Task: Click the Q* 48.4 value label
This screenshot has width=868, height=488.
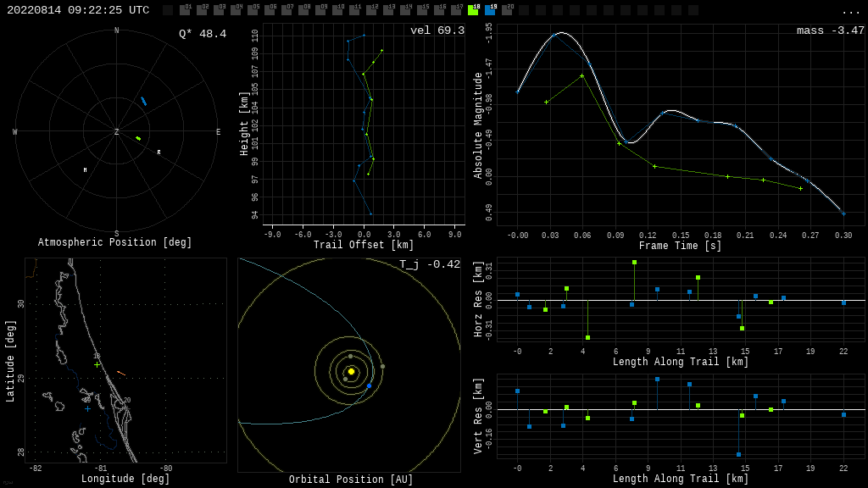Action: coord(202,34)
